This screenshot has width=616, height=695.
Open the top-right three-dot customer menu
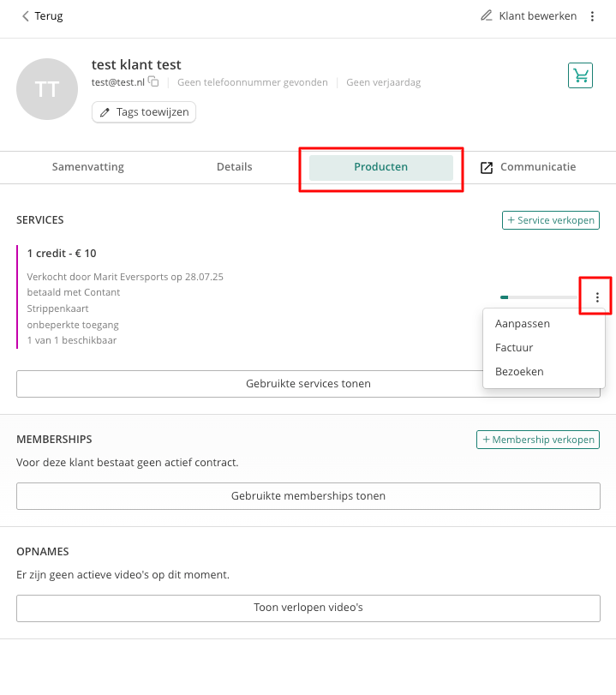point(592,16)
